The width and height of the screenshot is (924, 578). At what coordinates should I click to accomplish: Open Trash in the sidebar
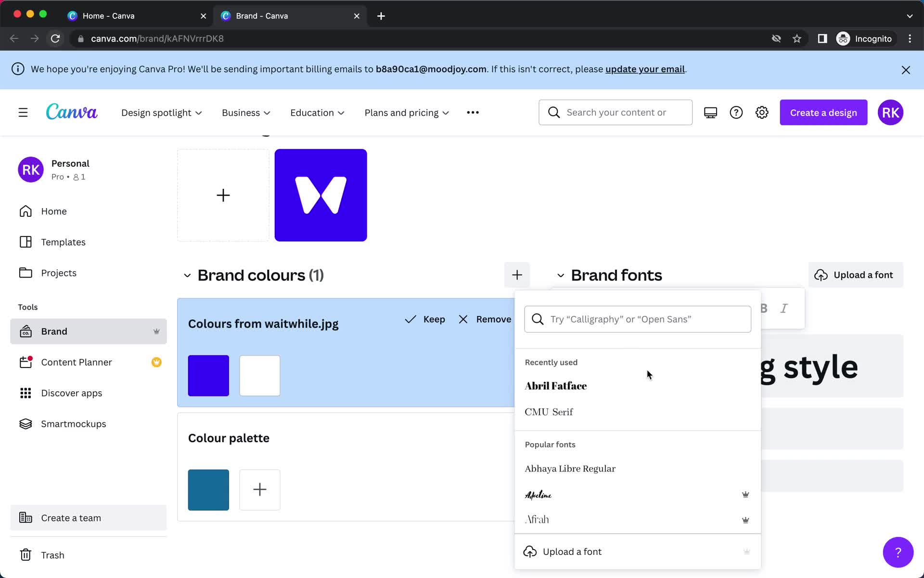pos(89,555)
